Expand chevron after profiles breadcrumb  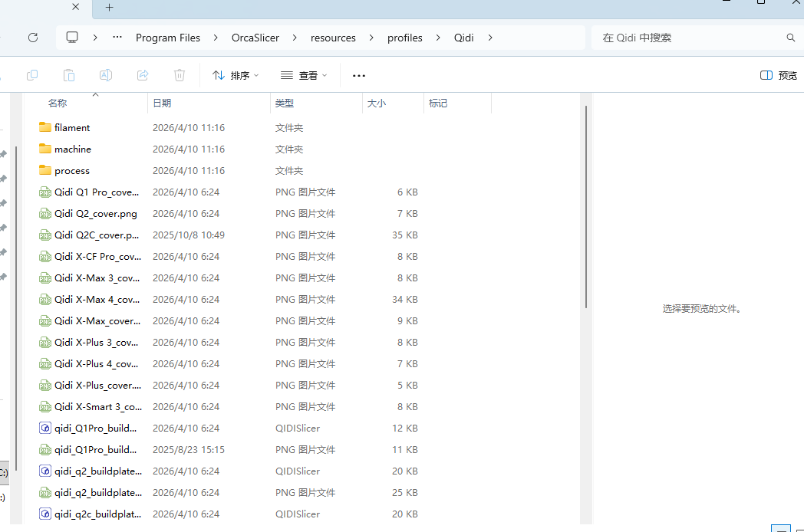click(438, 38)
